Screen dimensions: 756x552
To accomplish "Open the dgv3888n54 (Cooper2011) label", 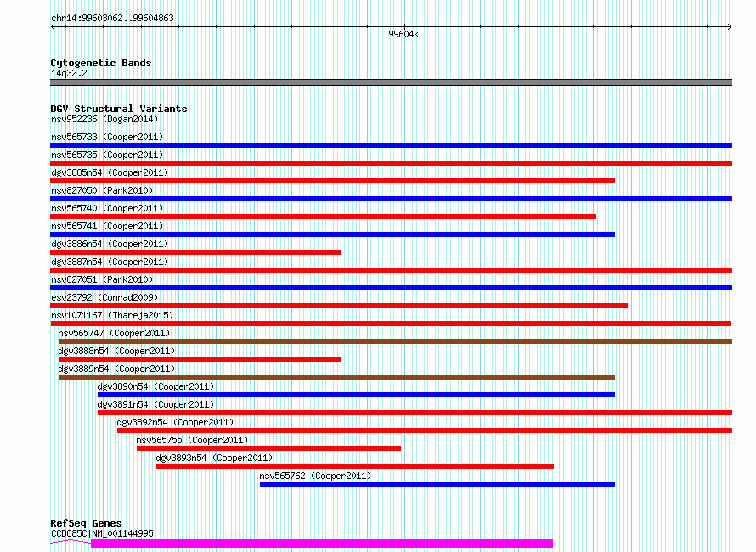I will [x=116, y=351].
